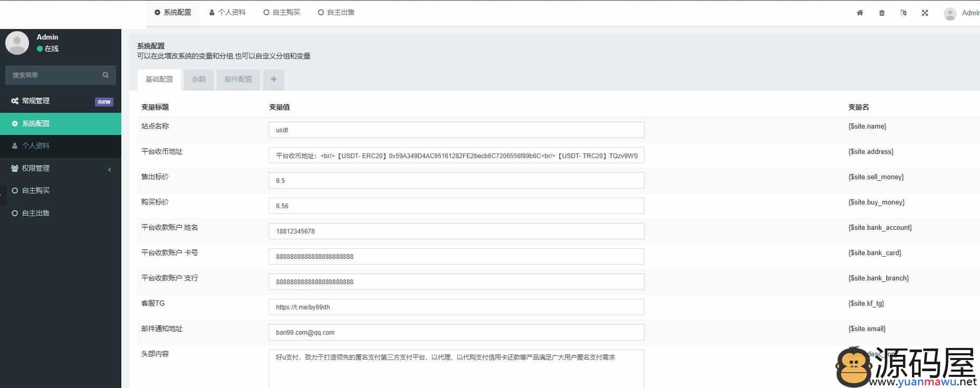The image size is (980, 388).
Task: Click the {$site.bank_card} variable name
Action: coord(875,253)
